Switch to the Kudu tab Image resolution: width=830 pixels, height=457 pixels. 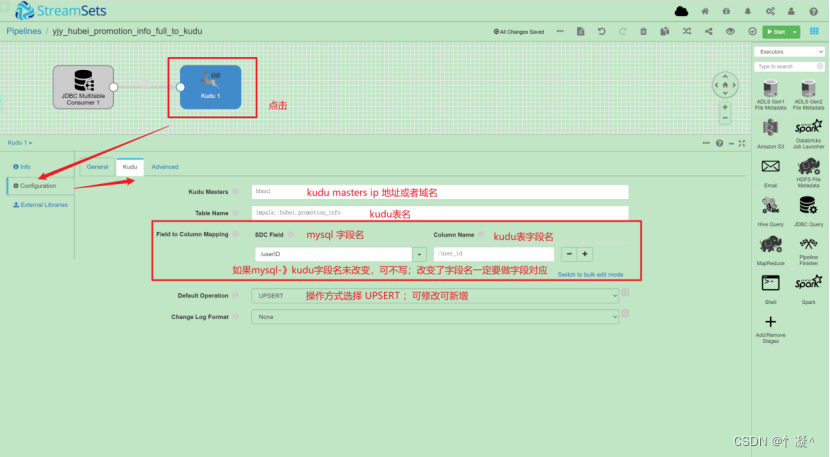(130, 167)
